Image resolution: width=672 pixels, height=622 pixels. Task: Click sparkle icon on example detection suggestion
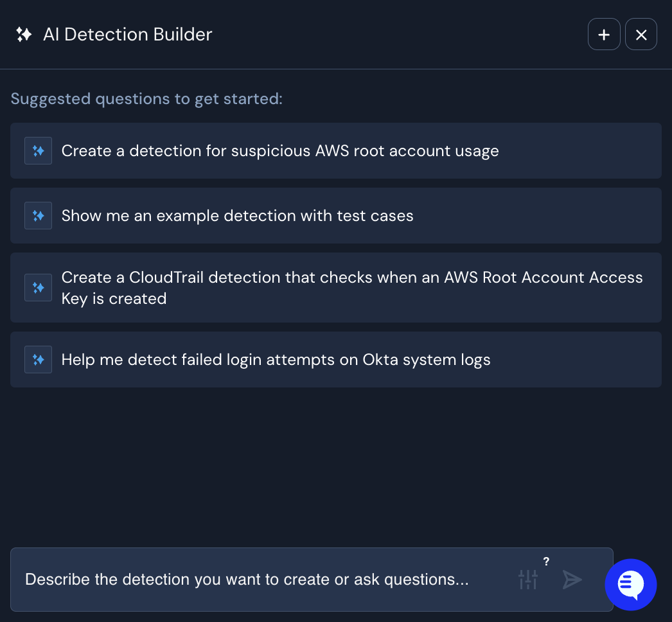pyautogui.click(x=38, y=216)
